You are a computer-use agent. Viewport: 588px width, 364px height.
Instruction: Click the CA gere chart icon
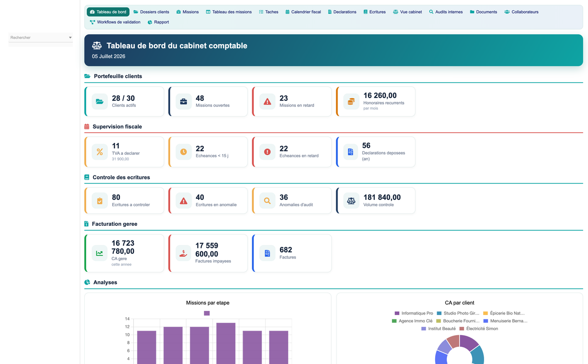click(x=99, y=253)
